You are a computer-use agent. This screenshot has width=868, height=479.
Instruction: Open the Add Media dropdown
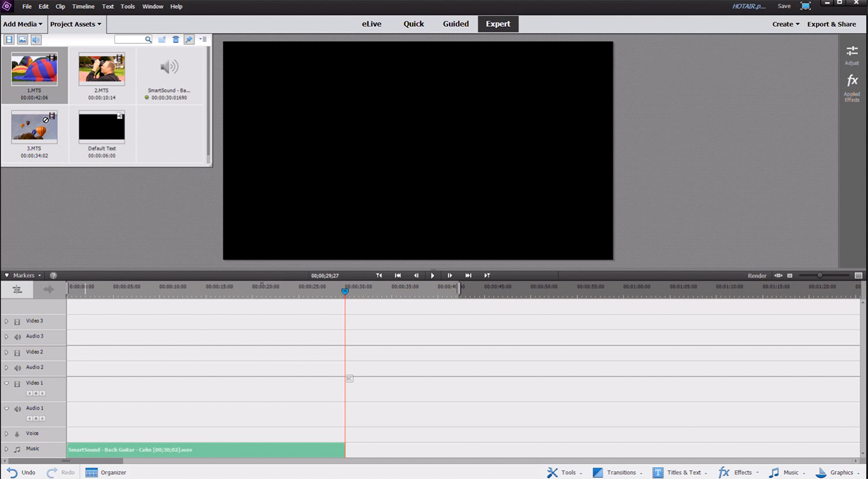(23, 24)
